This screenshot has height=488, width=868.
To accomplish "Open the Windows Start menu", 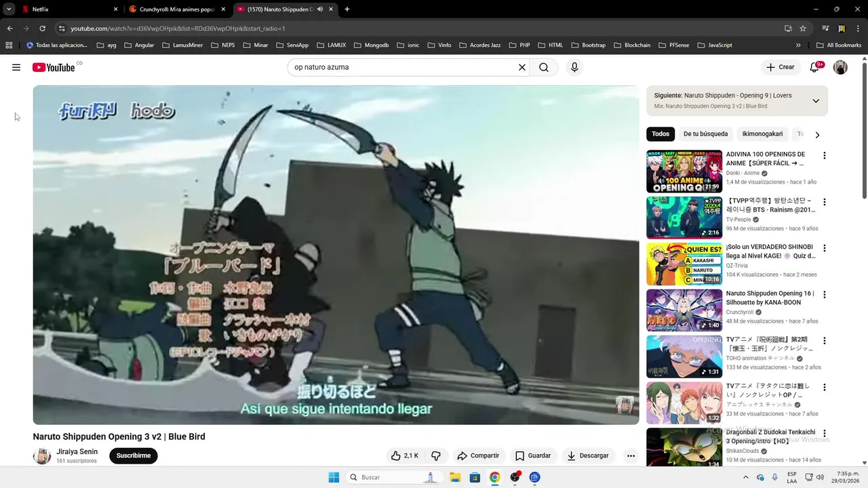I will [334, 477].
